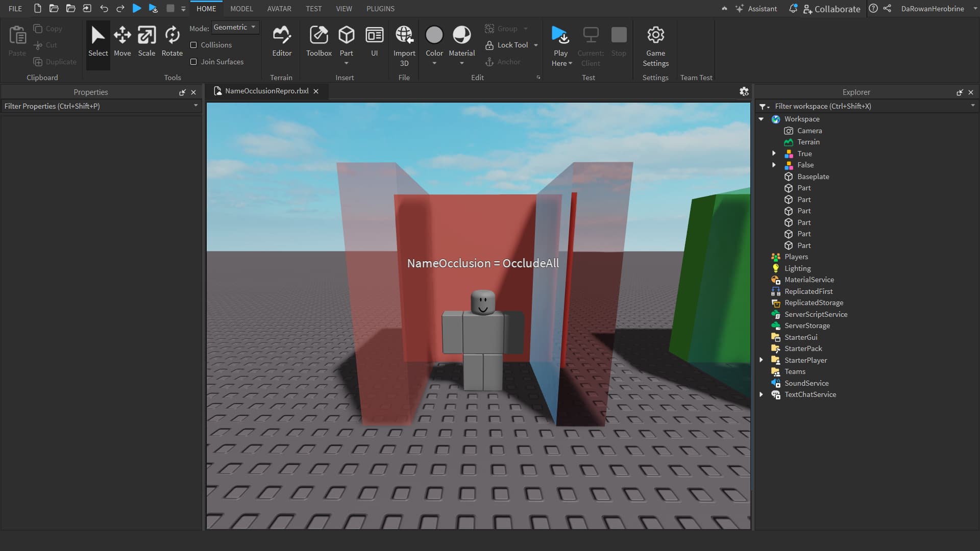The width and height of the screenshot is (980, 551).
Task: Click the New file icon
Action: (37, 8)
